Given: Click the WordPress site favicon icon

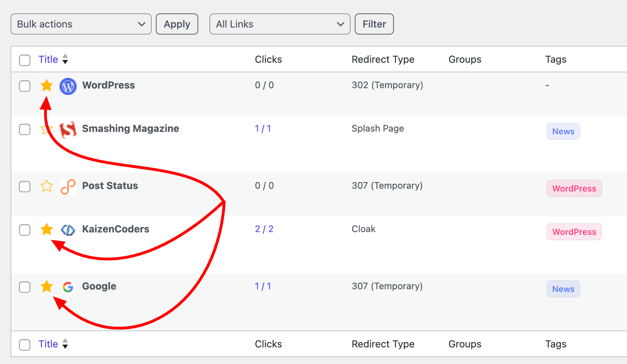Looking at the screenshot, I should (68, 86).
